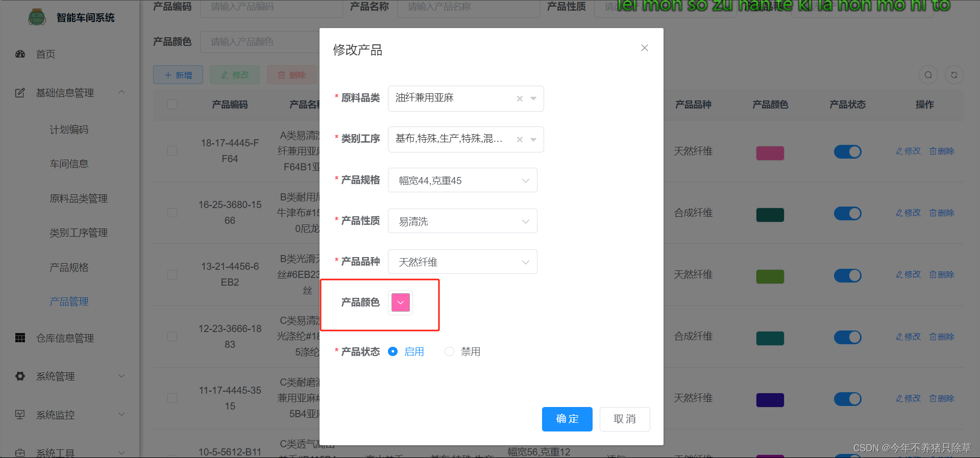Click 删除 in the 16-25-3680-1566 row
The image size is (980, 458).
coord(942,213)
